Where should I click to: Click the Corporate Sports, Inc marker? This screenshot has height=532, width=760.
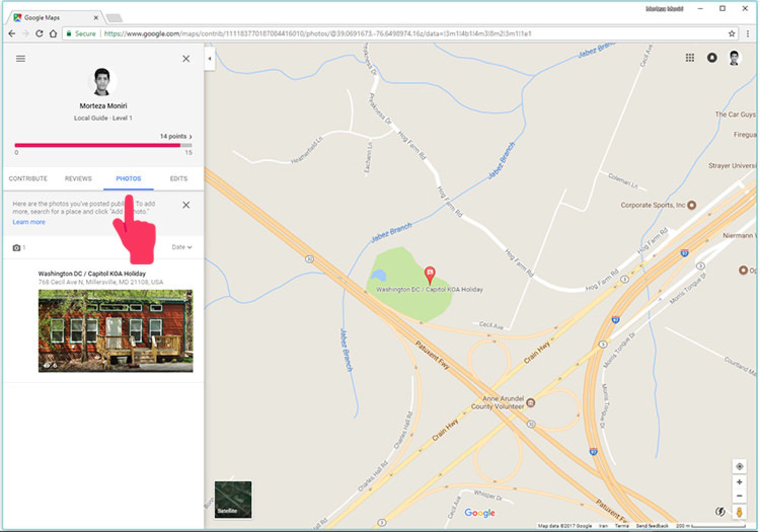(x=692, y=205)
